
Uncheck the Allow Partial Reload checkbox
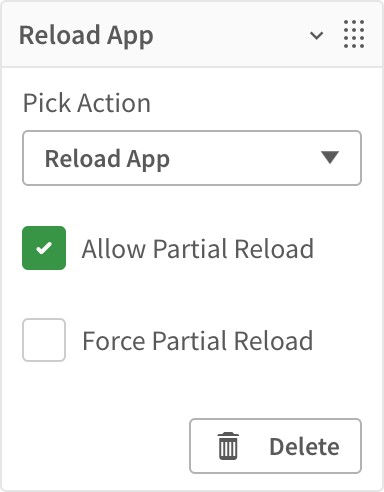44,248
